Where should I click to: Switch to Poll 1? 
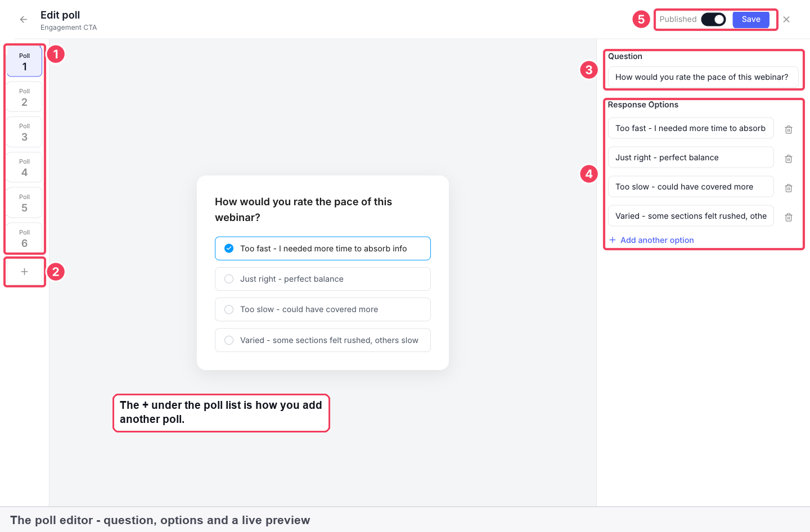(x=24, y=61)
